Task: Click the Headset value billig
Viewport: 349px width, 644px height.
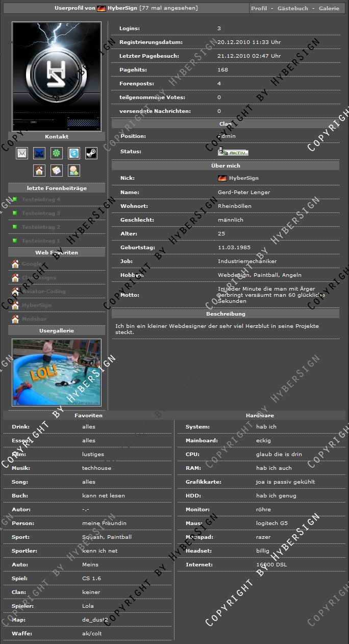Action: coord(262,551)
